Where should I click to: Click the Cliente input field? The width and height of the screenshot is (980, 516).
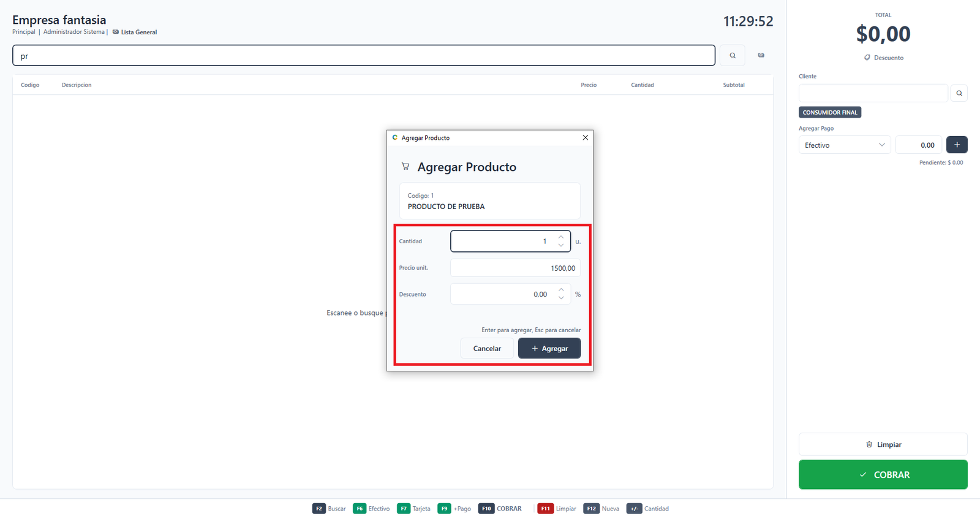[x=873, y=93]
